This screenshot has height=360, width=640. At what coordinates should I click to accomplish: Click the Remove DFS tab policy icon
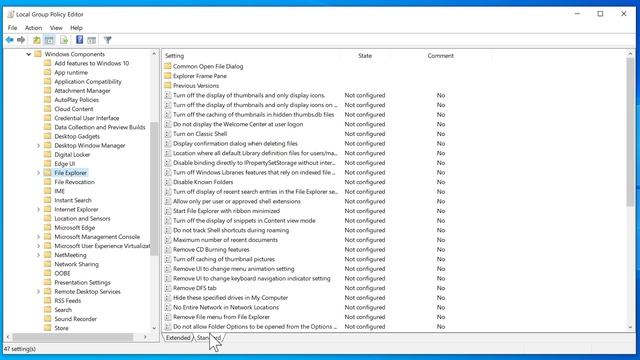click(x=168, y=288)
